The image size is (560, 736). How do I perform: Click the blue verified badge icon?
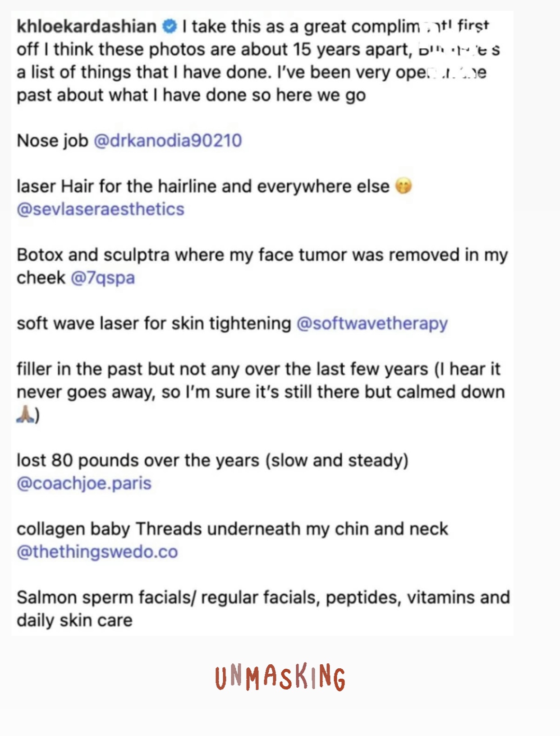(170, 27)
